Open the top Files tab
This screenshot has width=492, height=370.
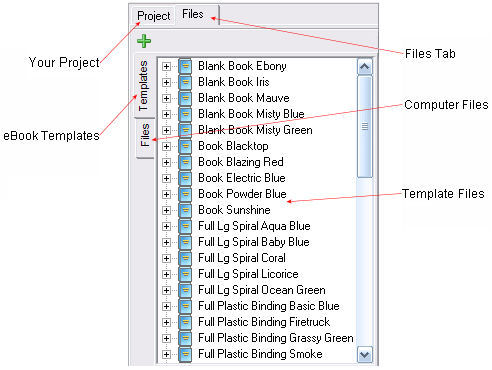pyautogui.click(x=193, y=14)
